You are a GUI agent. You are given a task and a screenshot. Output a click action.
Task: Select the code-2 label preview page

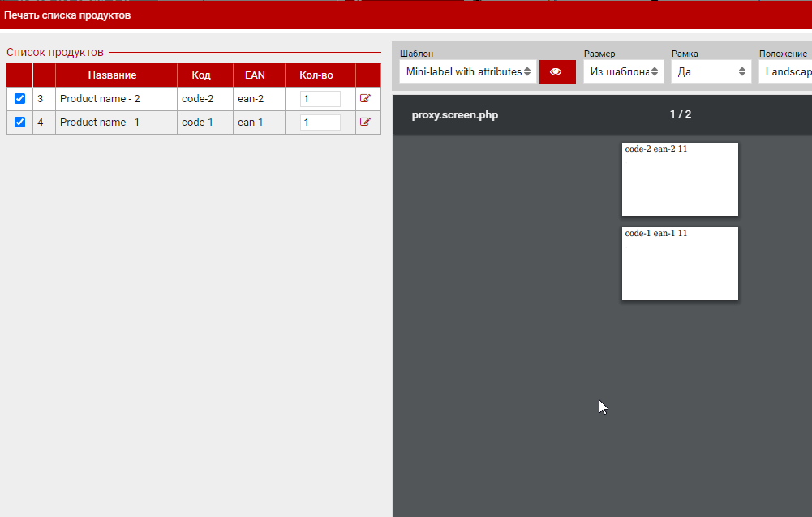point(680,179)
